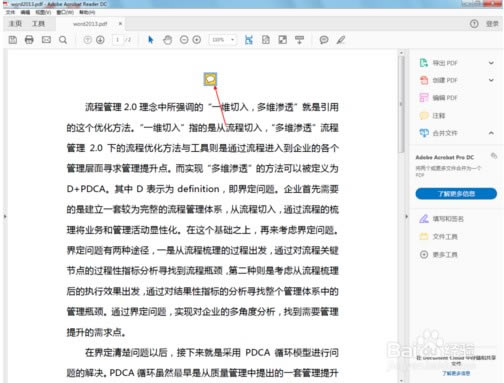This screenshot has width=504, height=383.
Task: Select the arrow Selection tool
Action: coord(151,40)
